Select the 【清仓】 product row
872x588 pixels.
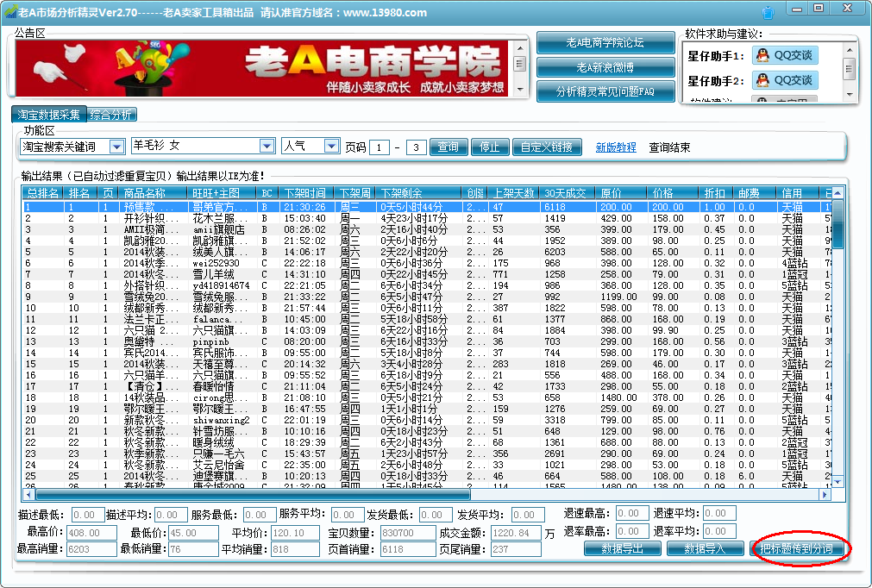pyautogui.click(x=427, y=386)
